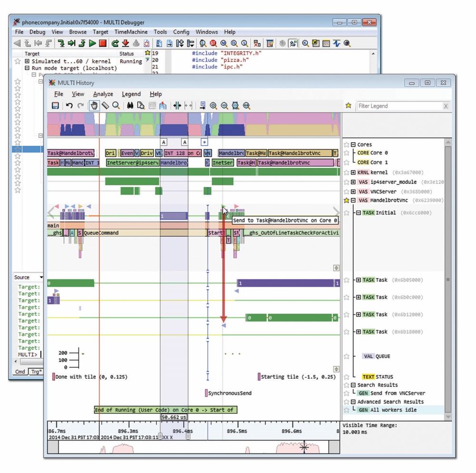Click the Filter Legend input field
The width and height of the screenshot is (476, 473).
[x=399, y=106]
